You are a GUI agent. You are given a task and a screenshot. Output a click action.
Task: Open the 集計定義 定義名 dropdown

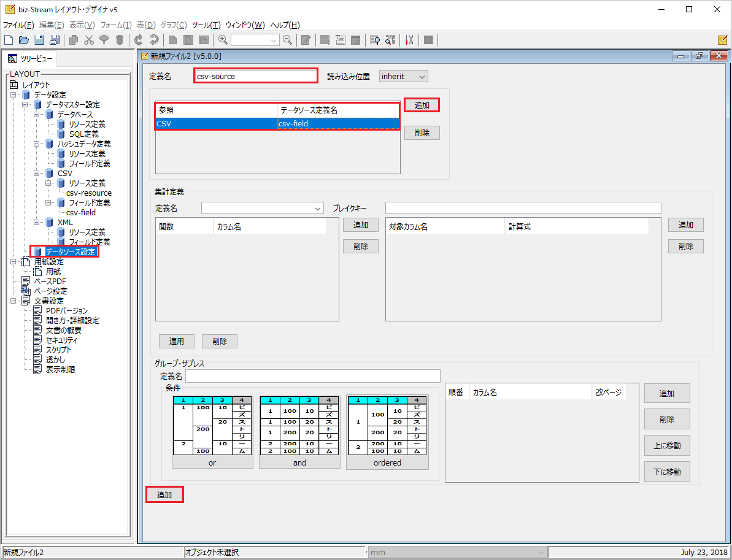263,208
